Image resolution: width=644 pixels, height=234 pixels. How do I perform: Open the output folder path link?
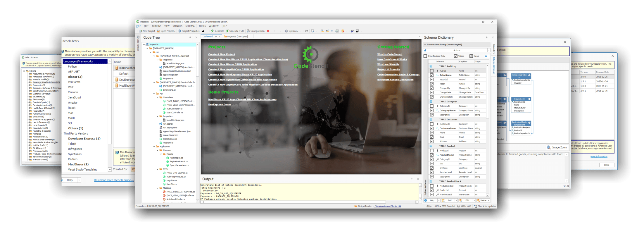pyautogui.click(x=387, y=207)
